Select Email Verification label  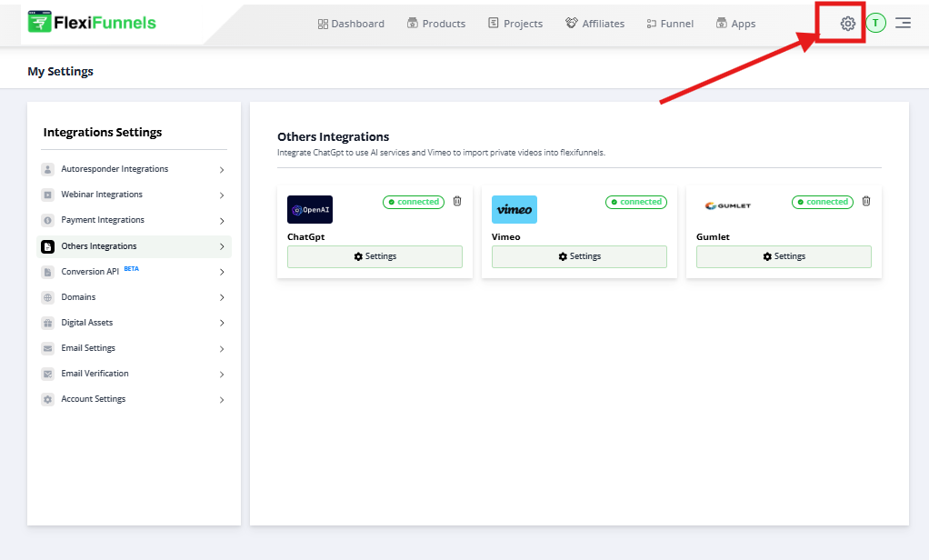coord(95,374)
